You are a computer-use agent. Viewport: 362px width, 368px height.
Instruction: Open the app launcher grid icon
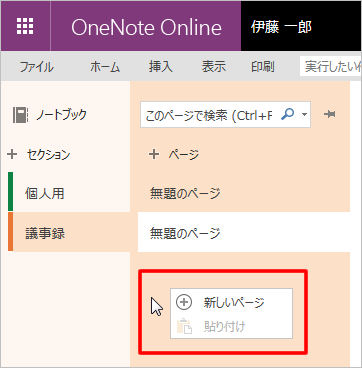(x=25, y=26)
